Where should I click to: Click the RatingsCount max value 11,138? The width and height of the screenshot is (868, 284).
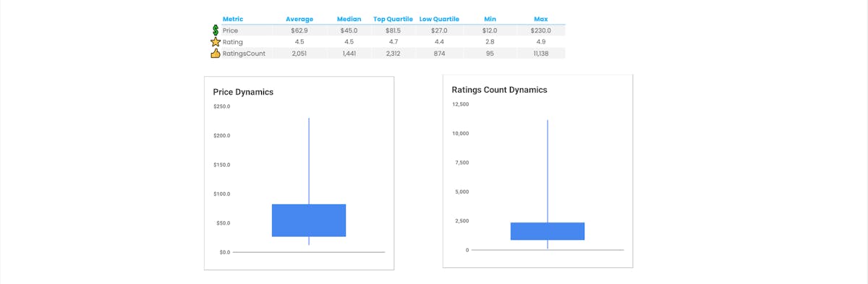point(540,54)
